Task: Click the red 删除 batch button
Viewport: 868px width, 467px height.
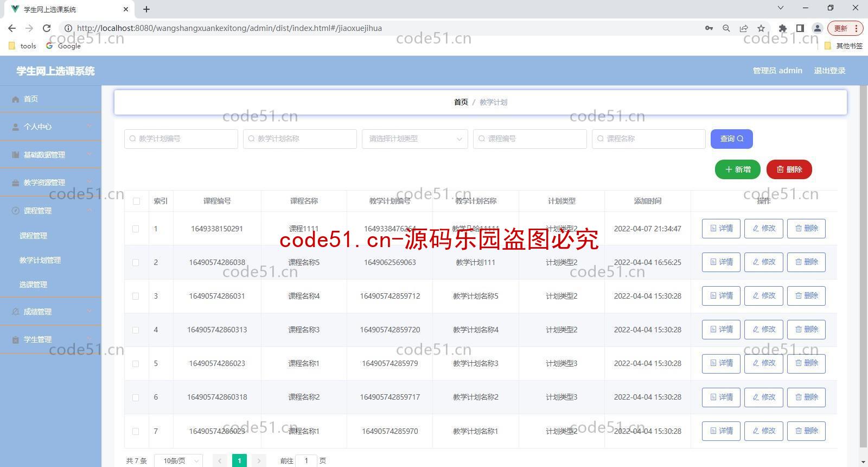Action: 789,169
